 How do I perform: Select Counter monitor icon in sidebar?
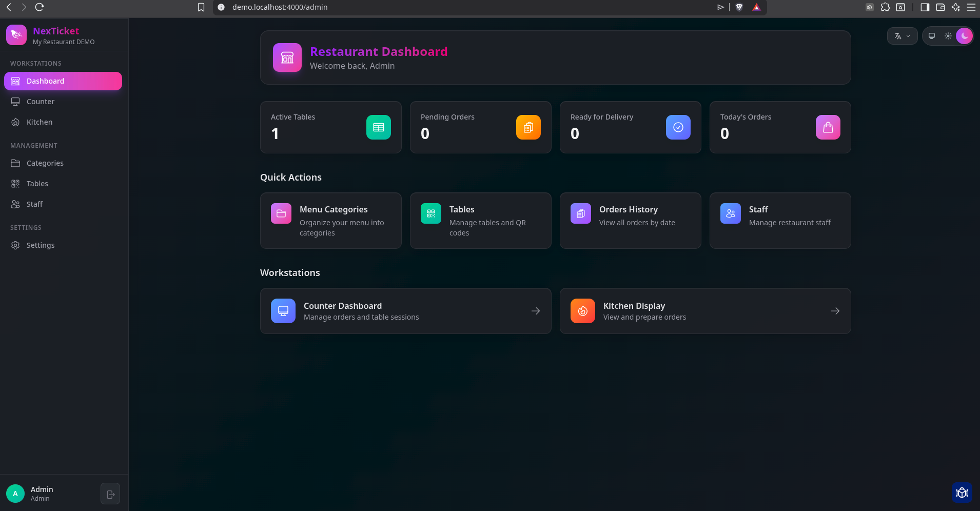15,101
